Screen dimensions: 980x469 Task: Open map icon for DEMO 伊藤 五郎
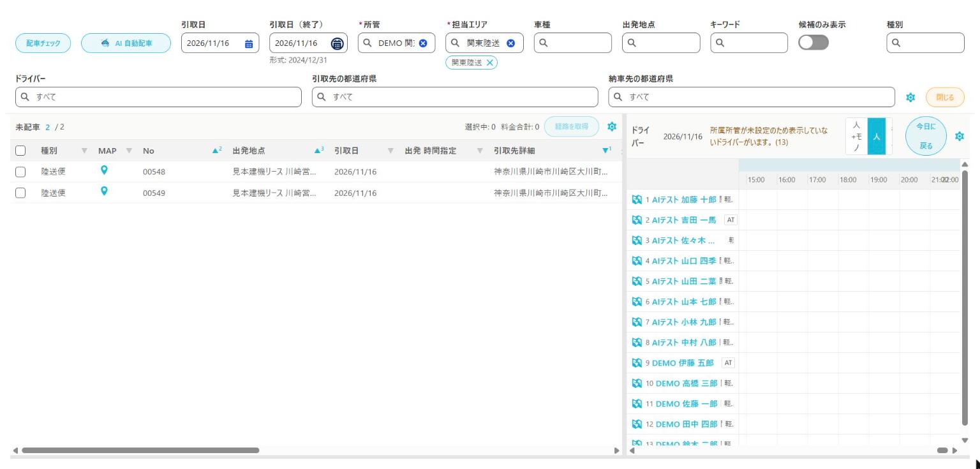(x=635, y=363)
